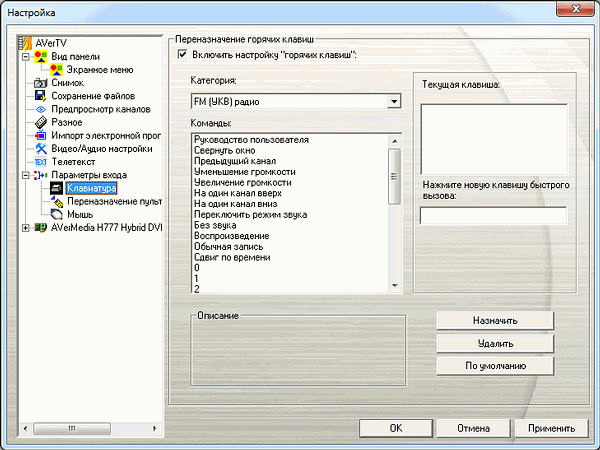Click the Применить button
The height and width of the screenshot is (450, 600).
pyautogui.click(x=551, y=428)
